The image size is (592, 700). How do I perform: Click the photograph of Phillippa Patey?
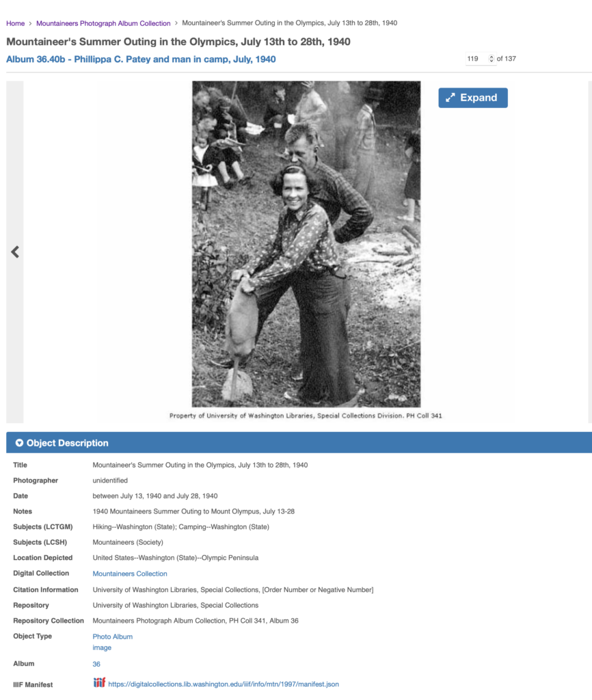(x=306, y=244)
